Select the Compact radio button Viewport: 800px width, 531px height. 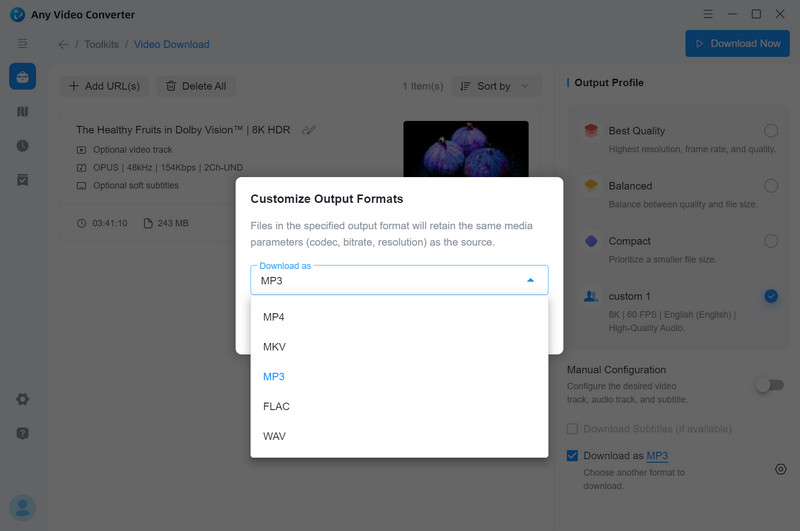click(x=771, y=241)
